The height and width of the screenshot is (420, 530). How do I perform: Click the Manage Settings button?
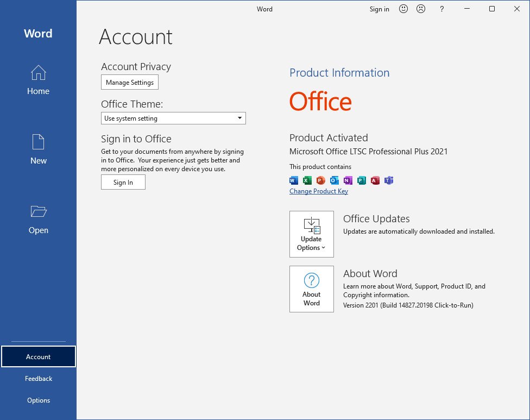pyautogui.click(x=129, y=82)
